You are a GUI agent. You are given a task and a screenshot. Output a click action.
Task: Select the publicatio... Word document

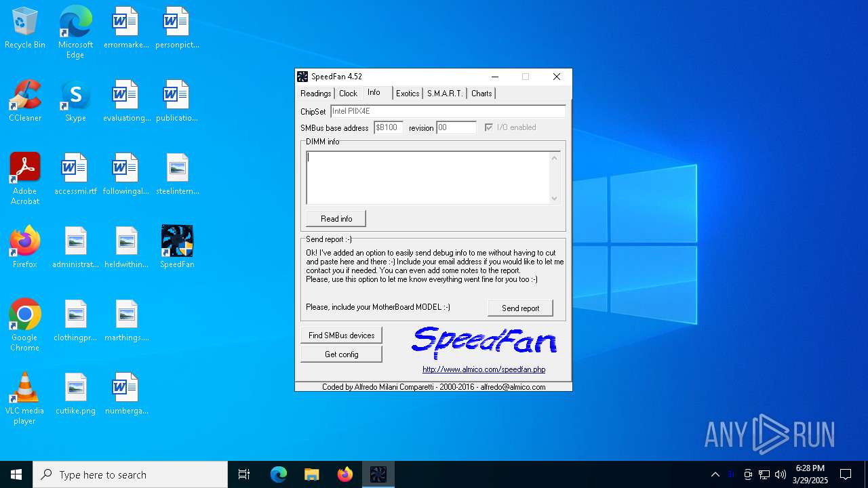(177, 102)
